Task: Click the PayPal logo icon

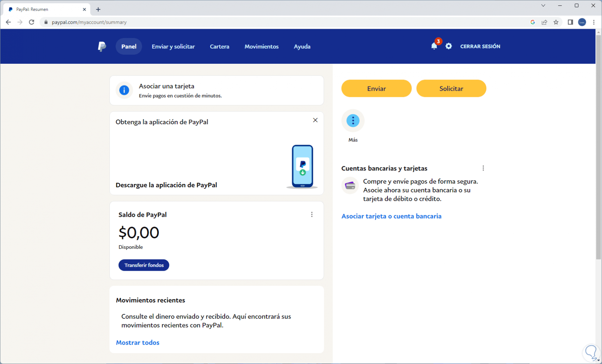Action: coord(102,47)
